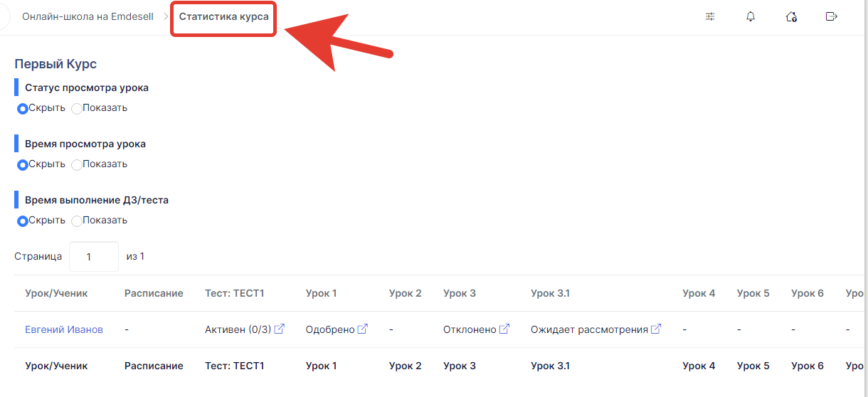868x397 pixels.
Task: Open student Евгений Иванов profile link
Action: 64,329
